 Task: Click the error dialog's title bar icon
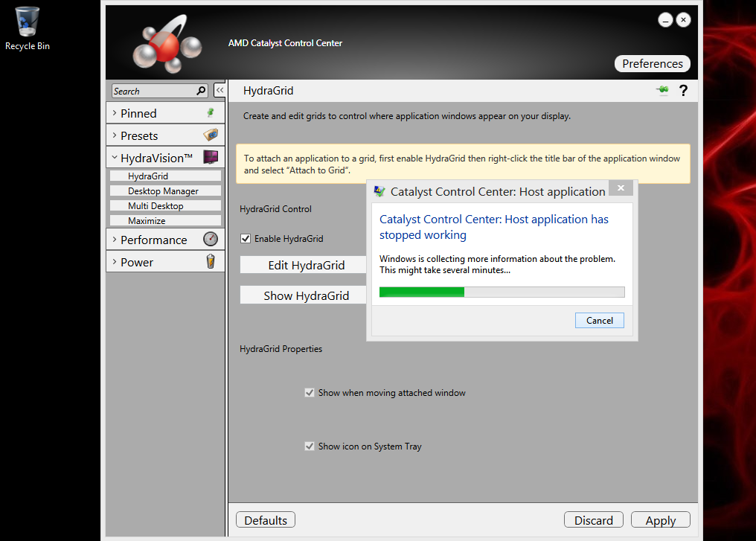[379, 191]
